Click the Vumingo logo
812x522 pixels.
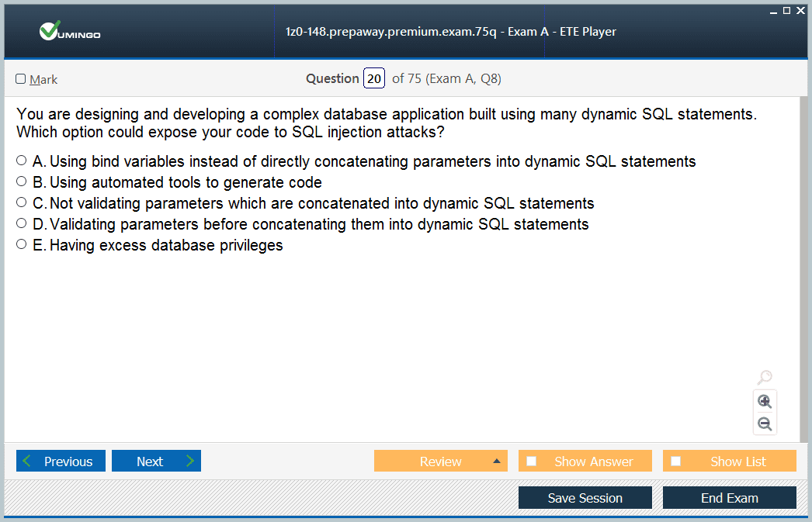(x=69, y=32)
